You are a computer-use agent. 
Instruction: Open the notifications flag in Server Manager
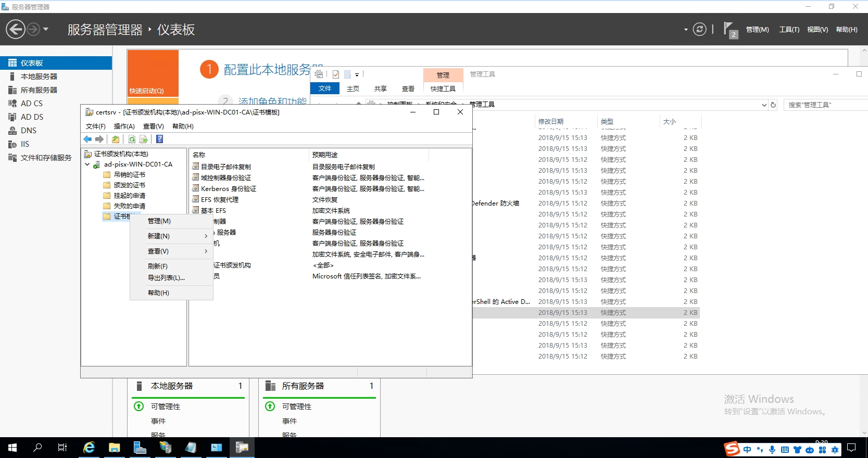[x=729, y=29]
